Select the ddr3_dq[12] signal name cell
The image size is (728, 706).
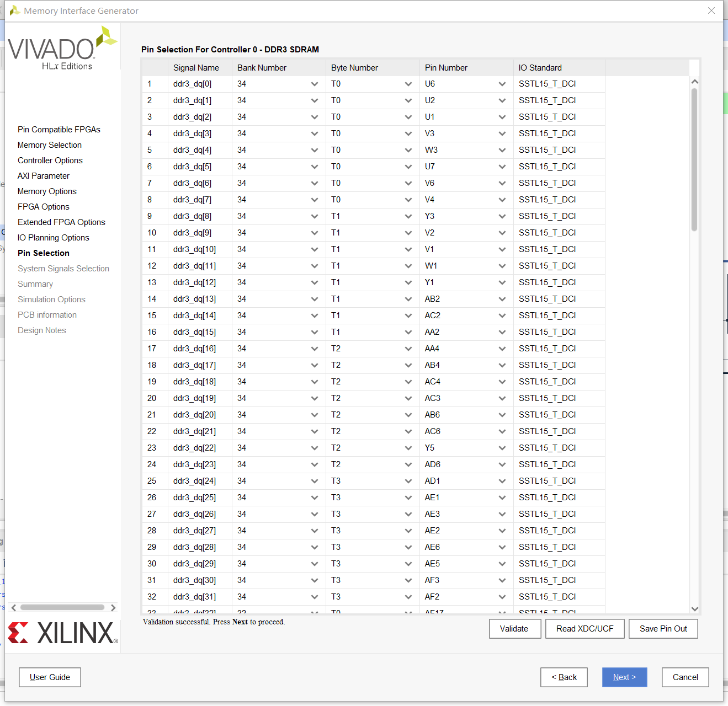coord(200,282)
